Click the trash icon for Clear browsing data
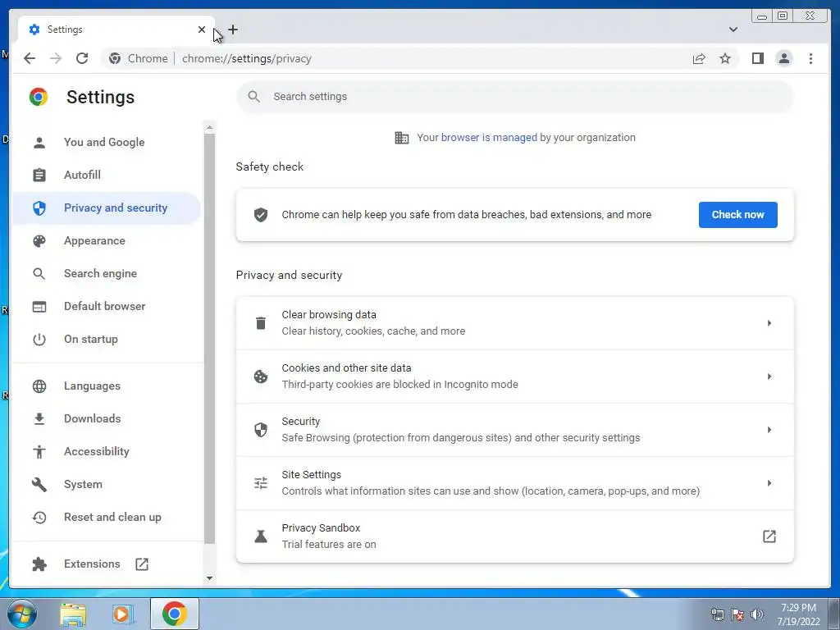 260,323
